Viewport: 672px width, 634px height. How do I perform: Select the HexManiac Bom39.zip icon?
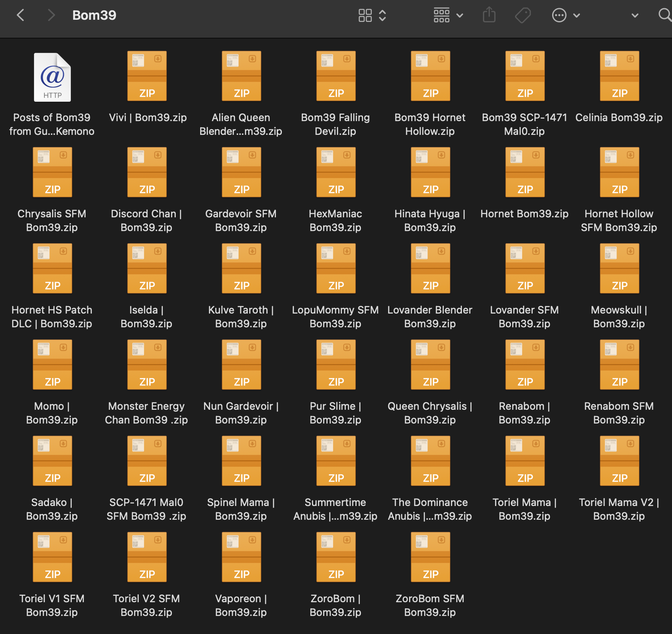[x=336, y=172]
